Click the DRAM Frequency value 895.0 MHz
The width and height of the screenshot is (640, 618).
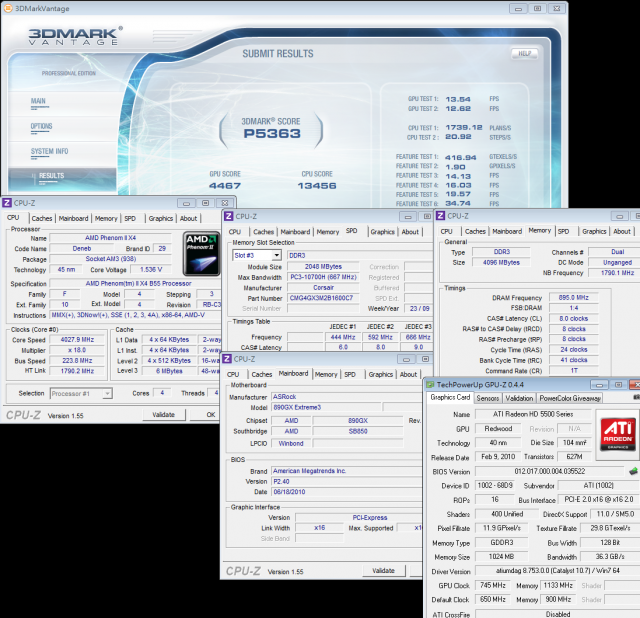click(573, 298)
